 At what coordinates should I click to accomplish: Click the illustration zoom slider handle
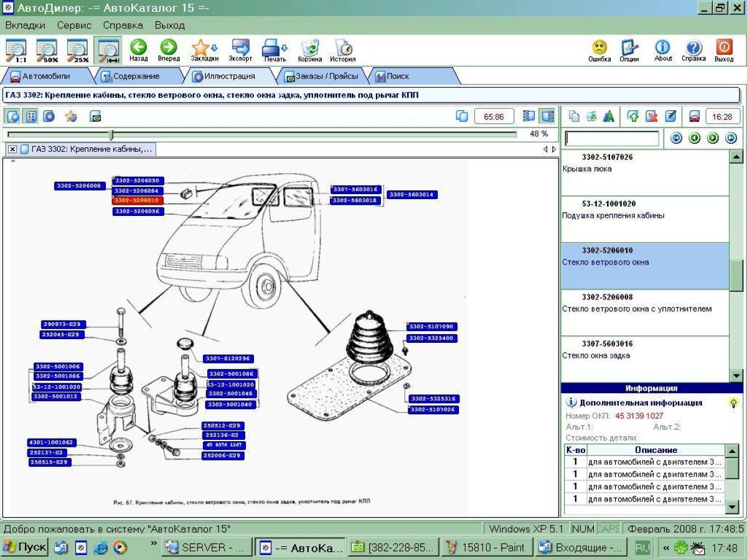[x=111, y=134]
